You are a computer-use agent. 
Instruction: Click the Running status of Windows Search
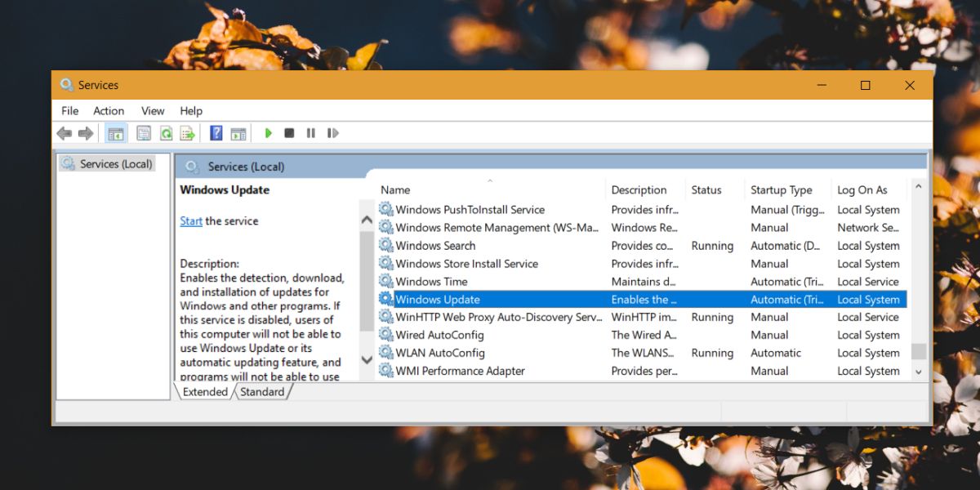[712, 246]
